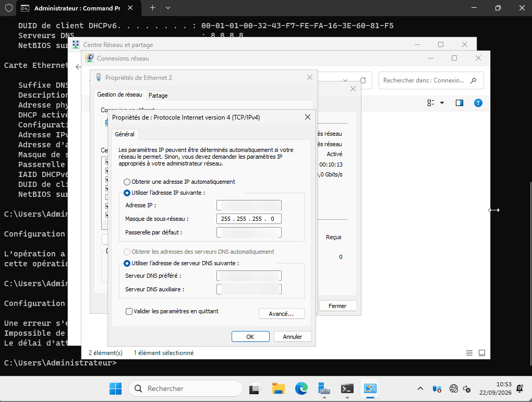Open a new terminal tab
This screenshot has width=532, height=402.
coord(153,8)
